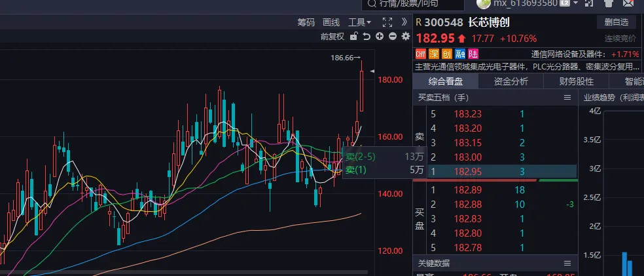Click the 186.66 high price label

click(x=342, y=58)
